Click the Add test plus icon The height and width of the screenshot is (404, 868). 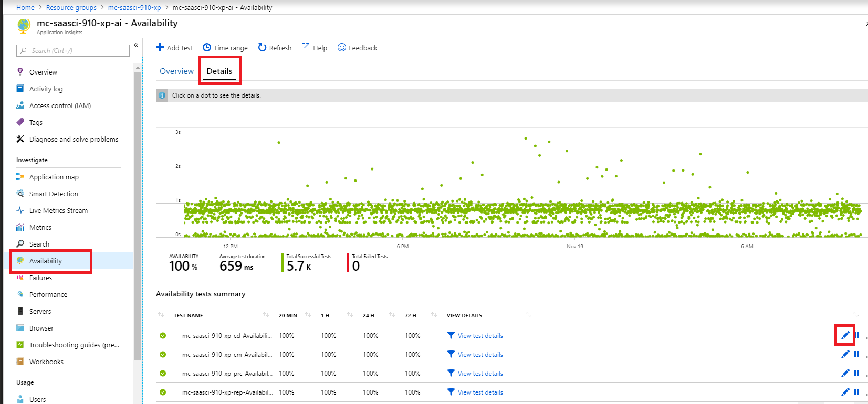pyautogui.click(x=160, y=48)
